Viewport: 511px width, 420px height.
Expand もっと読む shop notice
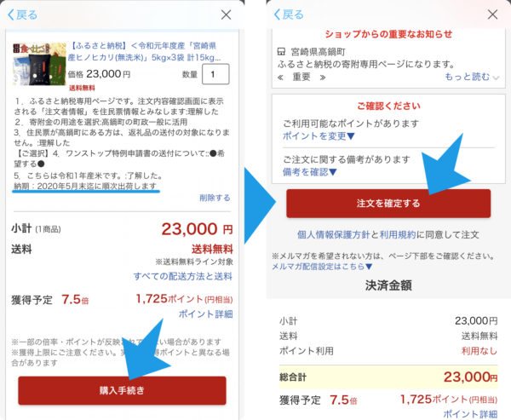[x=472, y=77]
